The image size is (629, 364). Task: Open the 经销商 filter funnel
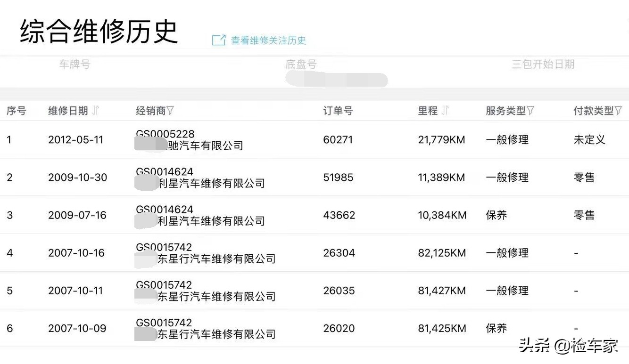(170, 111)
